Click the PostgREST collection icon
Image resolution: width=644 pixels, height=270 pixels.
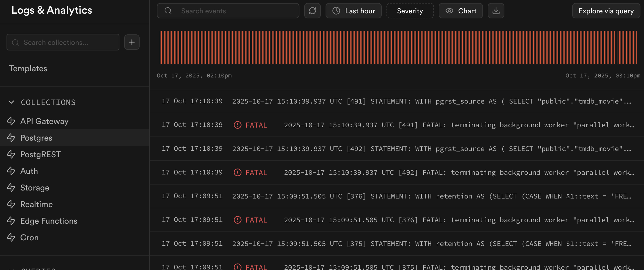tap(11, 154)
